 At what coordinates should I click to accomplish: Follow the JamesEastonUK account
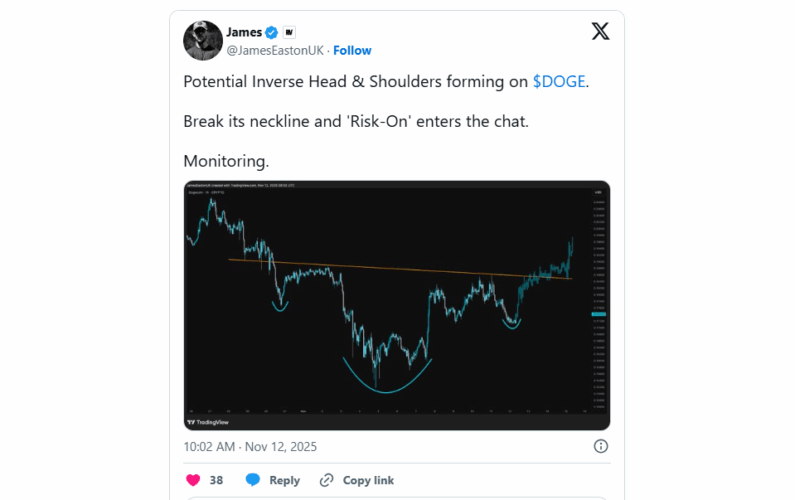coord(352,50)
